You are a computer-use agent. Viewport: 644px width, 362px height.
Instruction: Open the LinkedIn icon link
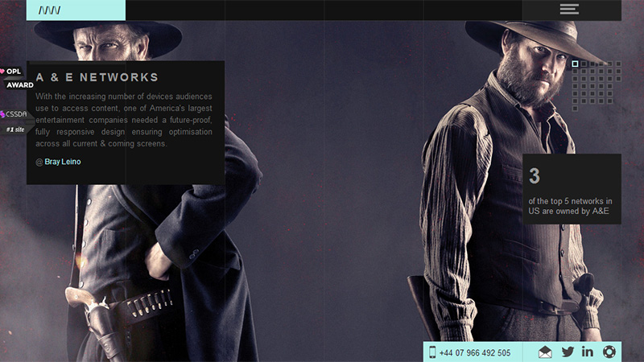588,352
